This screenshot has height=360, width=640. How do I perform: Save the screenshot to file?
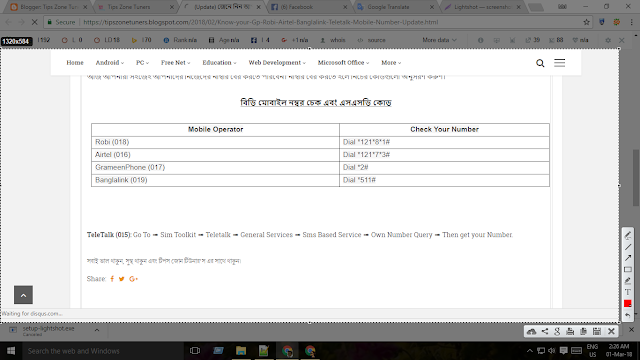[x=597, y=331]
